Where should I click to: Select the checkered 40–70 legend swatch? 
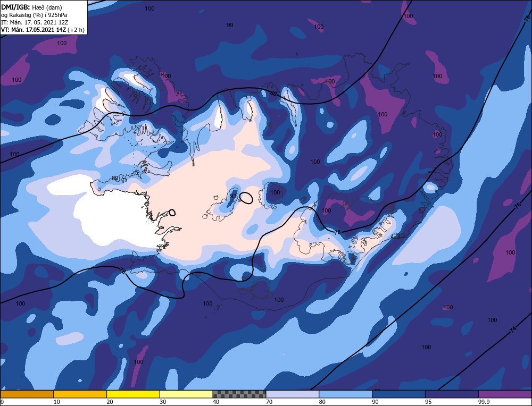pyautogui.click(x=239, y=394)
